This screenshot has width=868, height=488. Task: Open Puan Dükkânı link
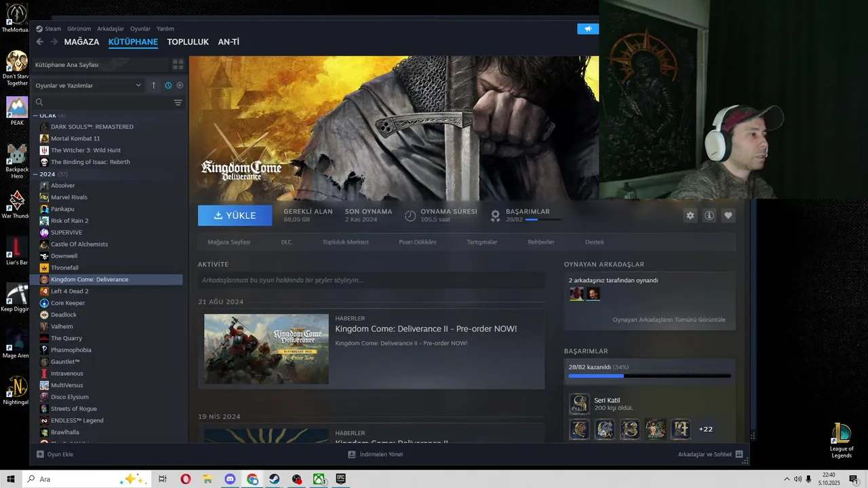click(x=418, y=242)
